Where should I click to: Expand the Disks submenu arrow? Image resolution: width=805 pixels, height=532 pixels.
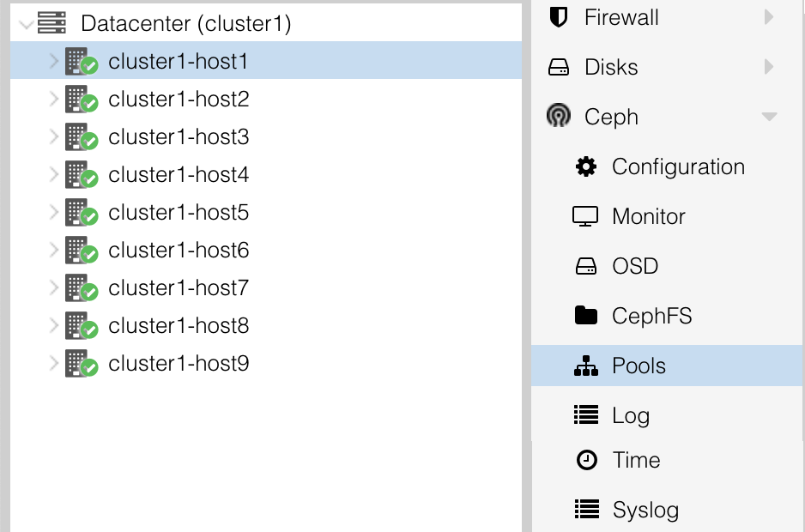coord(769,67)
